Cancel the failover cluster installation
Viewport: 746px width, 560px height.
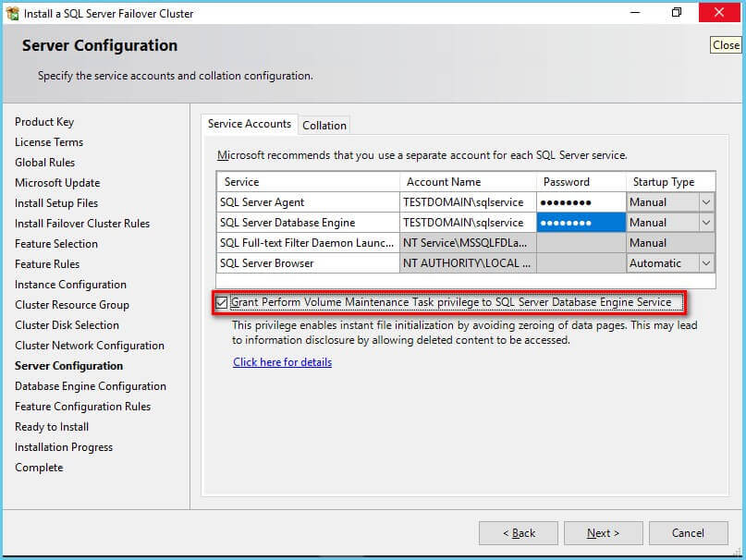[x=688, y=532]
